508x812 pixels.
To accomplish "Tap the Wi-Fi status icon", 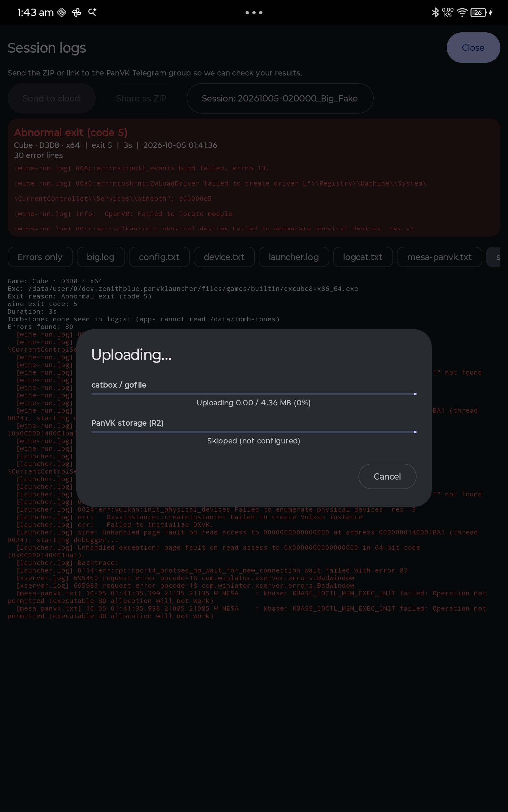I will pos(462,12).
